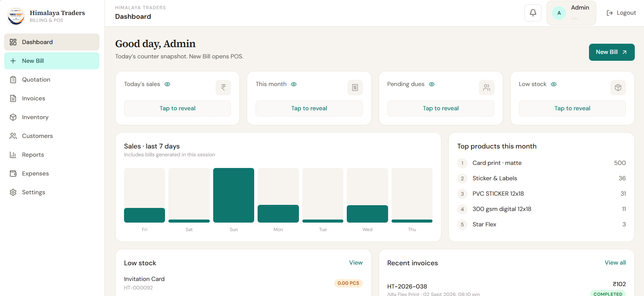Select 'Star Flex' product row

pyautogui.click(x=542, y=224)
